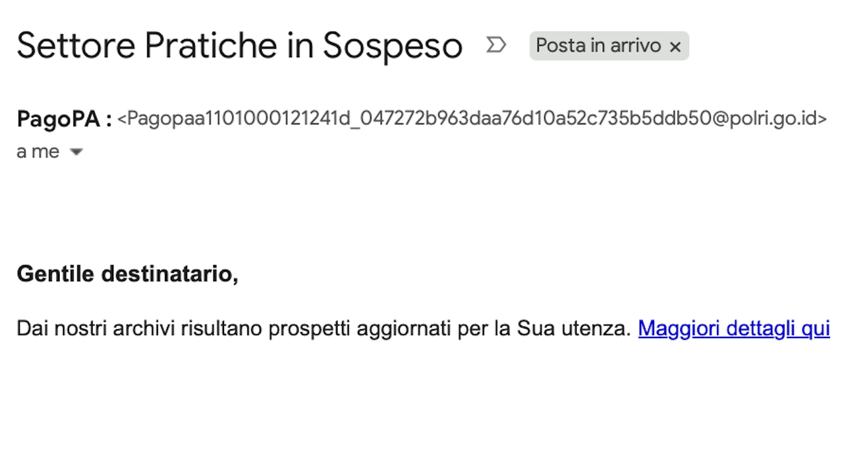Click the sender email address in angle brackets
The width and height of the screenshot is (868, 465).
point(472,119)
